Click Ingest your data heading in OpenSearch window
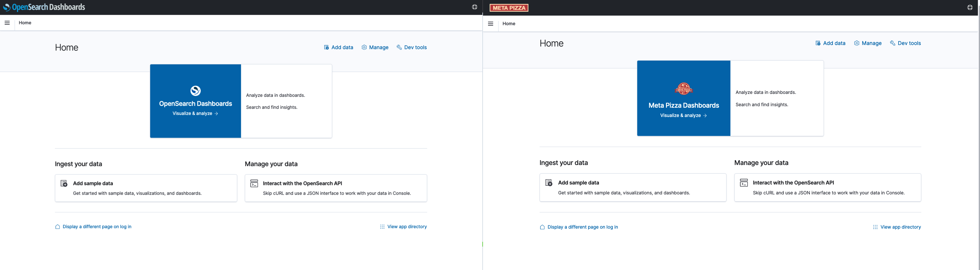 tap(78, 164)
